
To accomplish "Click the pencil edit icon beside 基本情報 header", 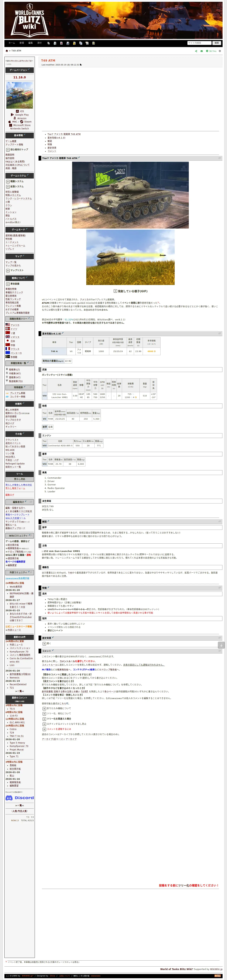I will click(24, 135).
